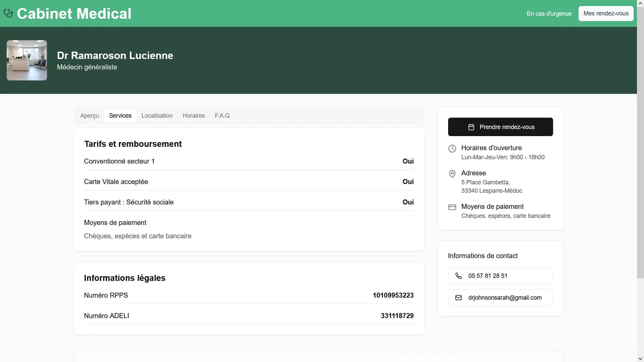
Task: Switch to the Localisation tab
Action: point(157,116)
